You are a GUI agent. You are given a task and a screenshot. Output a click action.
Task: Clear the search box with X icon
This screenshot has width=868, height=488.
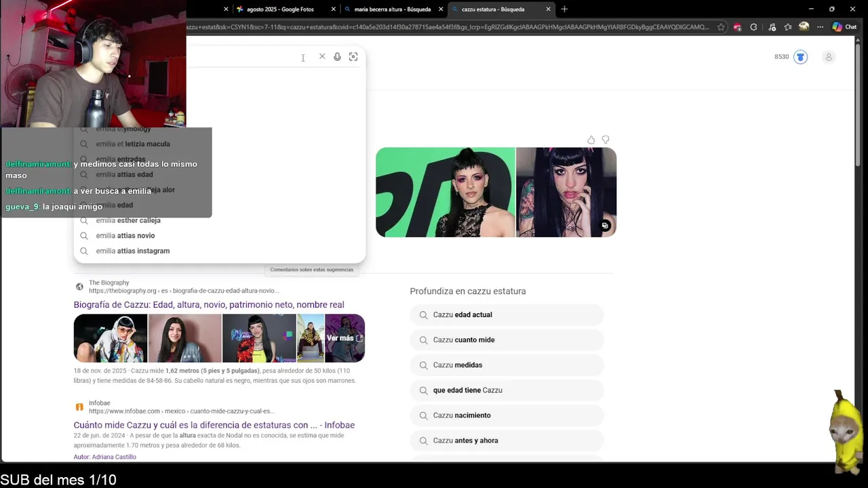click(322, 57)
